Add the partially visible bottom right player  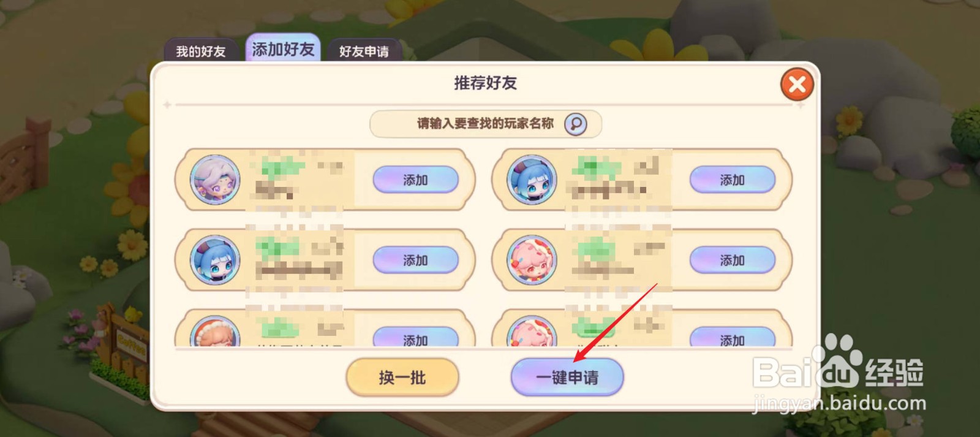coord(733,337)
